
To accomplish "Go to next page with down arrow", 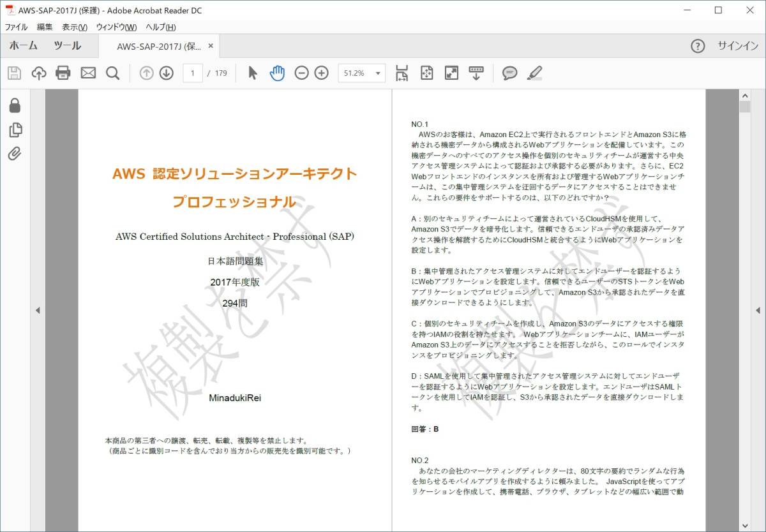I will (167, 73).
